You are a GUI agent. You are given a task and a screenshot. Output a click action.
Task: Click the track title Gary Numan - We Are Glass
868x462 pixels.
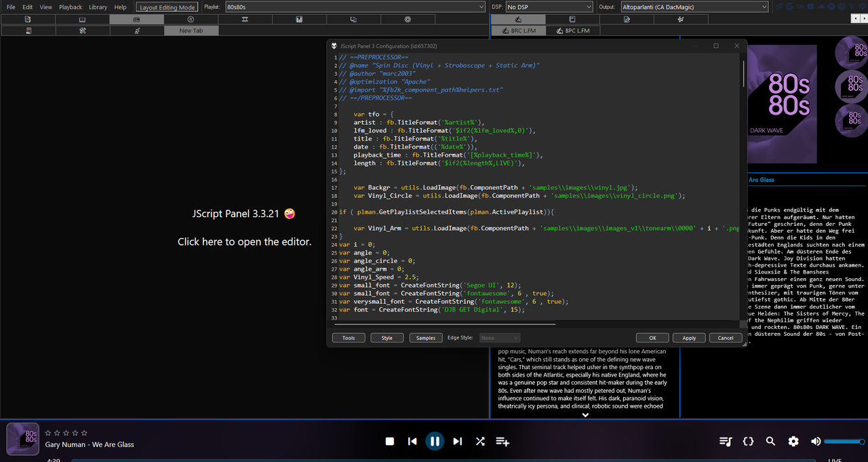click(90, 445)
